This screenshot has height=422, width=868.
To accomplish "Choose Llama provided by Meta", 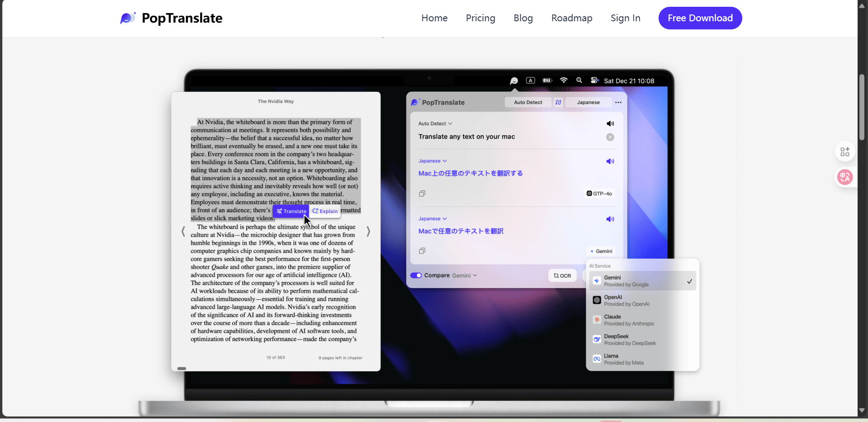I will click(642, 359).
